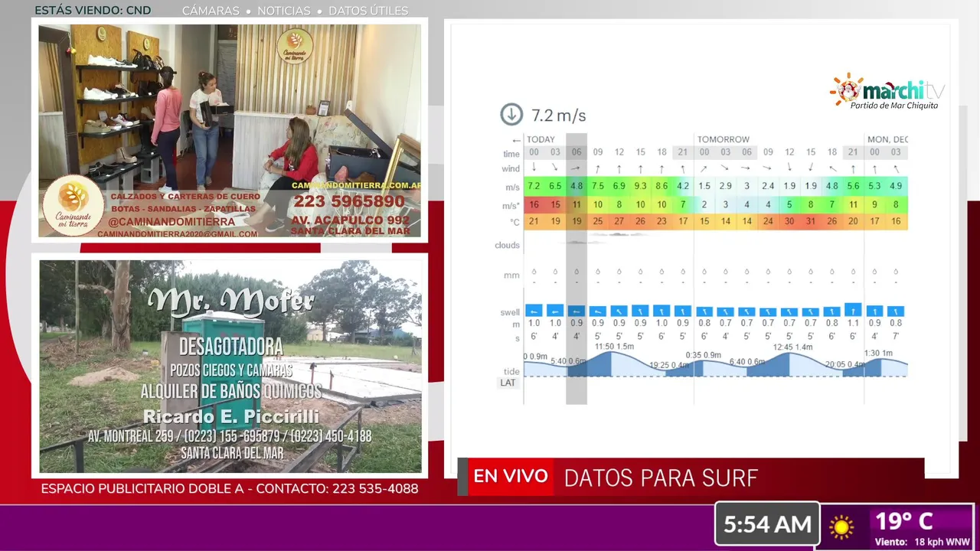Select the MON, DEC day label
Viewport: 980px width, 551px height.
coord(887,139)
